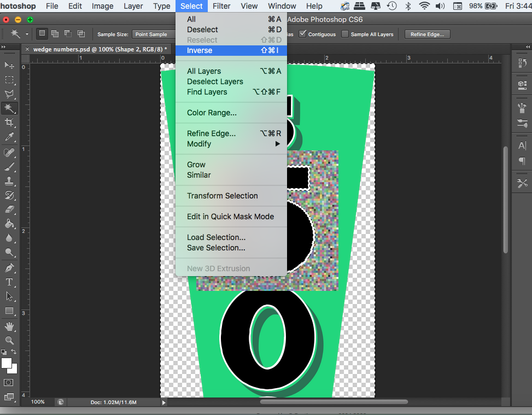The height and width of the screenshot is (415, 532).
Task: Change screen mode at toolbox bottom
Action: [x=9, y=396]
